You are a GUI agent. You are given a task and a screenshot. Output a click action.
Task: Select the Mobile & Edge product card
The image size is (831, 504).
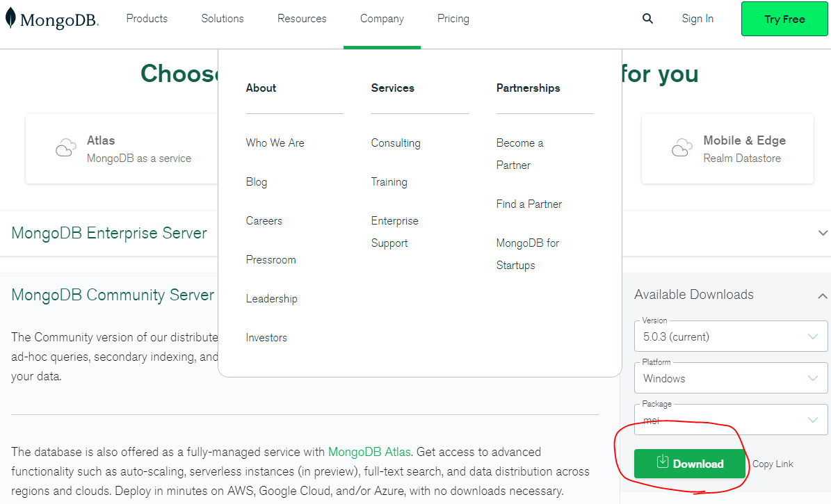tap(727, 149)
